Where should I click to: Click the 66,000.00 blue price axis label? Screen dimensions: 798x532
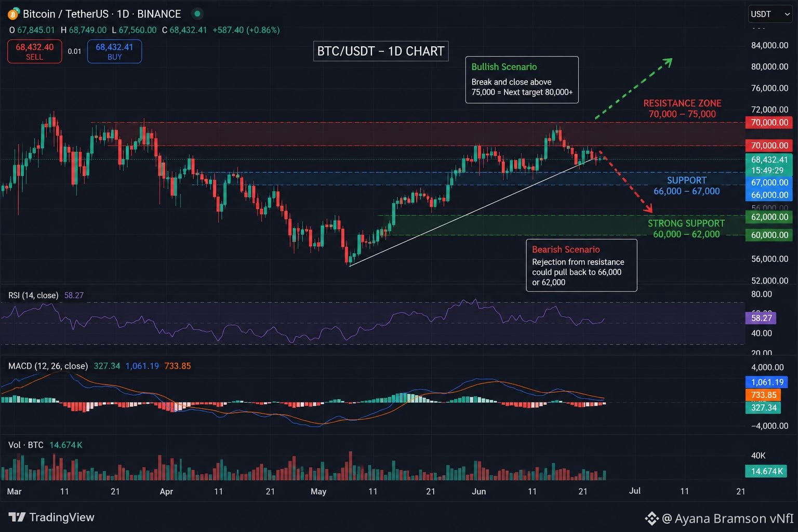[x=769, y=195]
